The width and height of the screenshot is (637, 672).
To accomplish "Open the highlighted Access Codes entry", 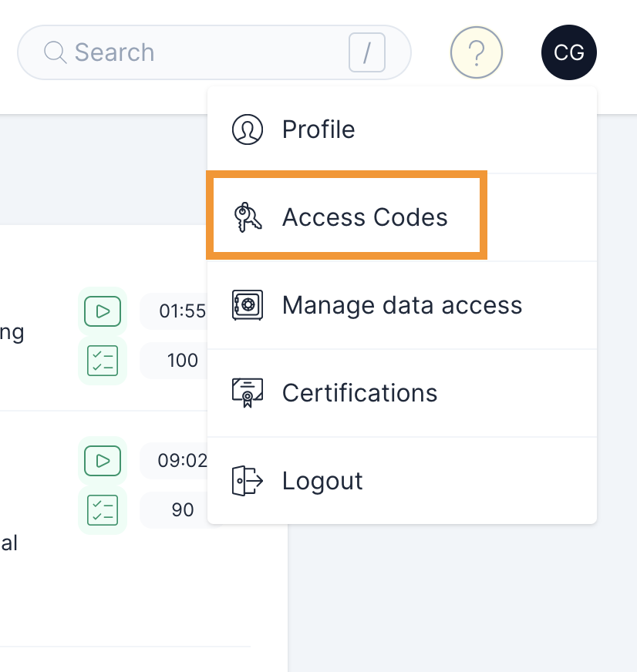I will [x=365, y=217].
